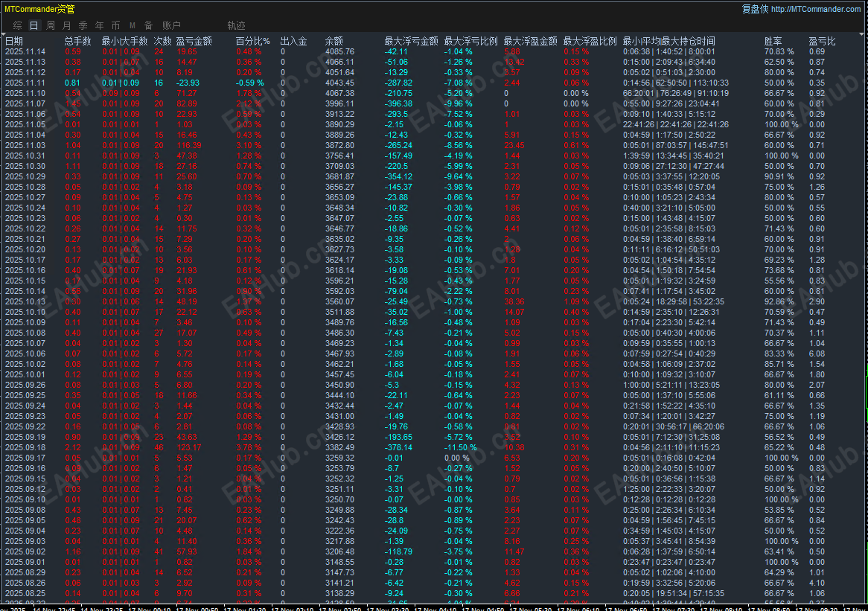Click balance value 3206.48
Image resolution: width=868 pixels, height=611 pixels.
339,551
